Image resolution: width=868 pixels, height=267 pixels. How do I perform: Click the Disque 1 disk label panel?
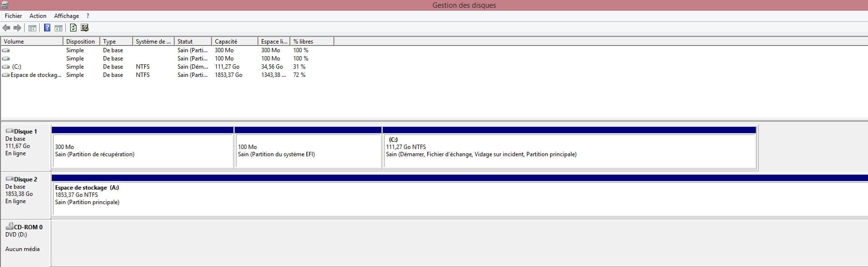(x=26, y=147)
